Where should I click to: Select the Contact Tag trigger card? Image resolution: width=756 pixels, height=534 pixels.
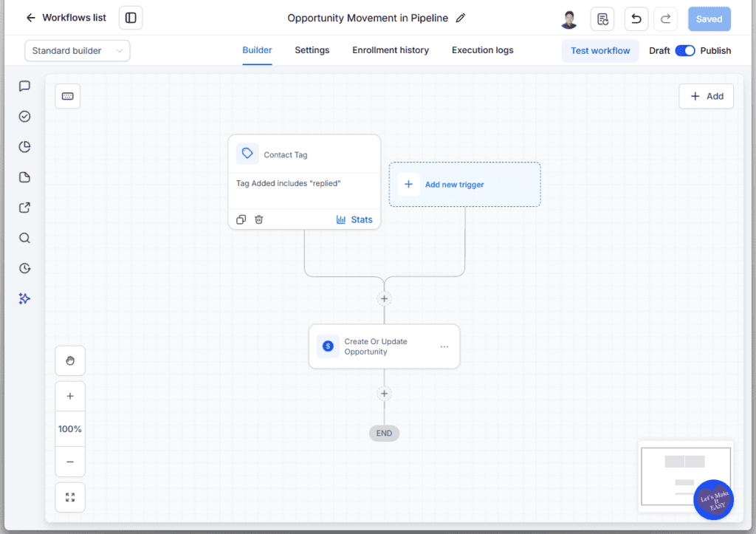[x=304, y=182]
